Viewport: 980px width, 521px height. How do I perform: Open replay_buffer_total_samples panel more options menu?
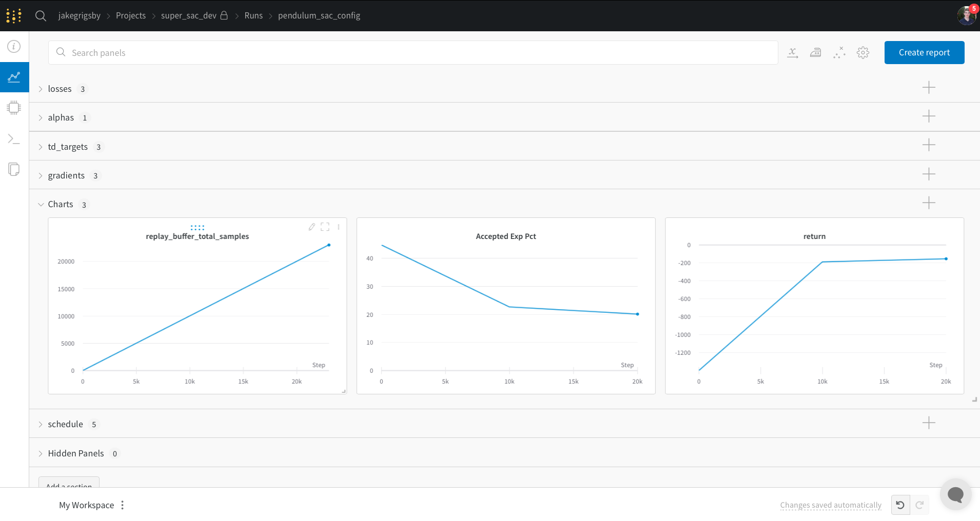(339, 227)
